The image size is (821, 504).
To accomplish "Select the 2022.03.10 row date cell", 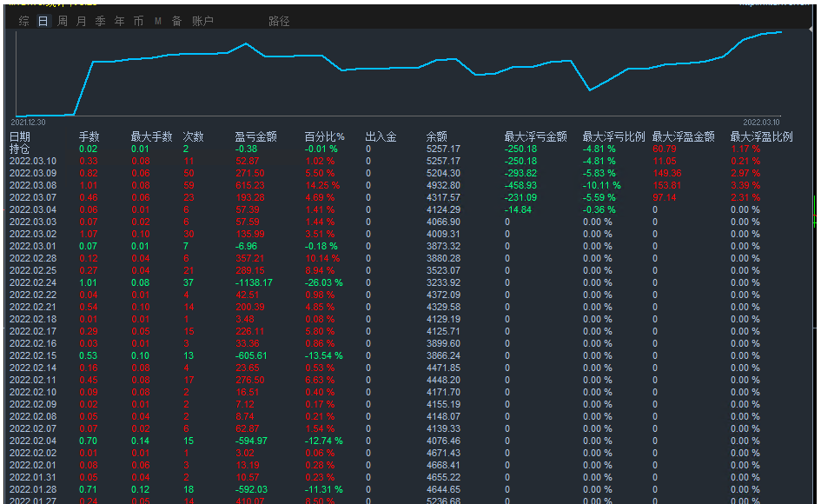I will tap(32, 161).
